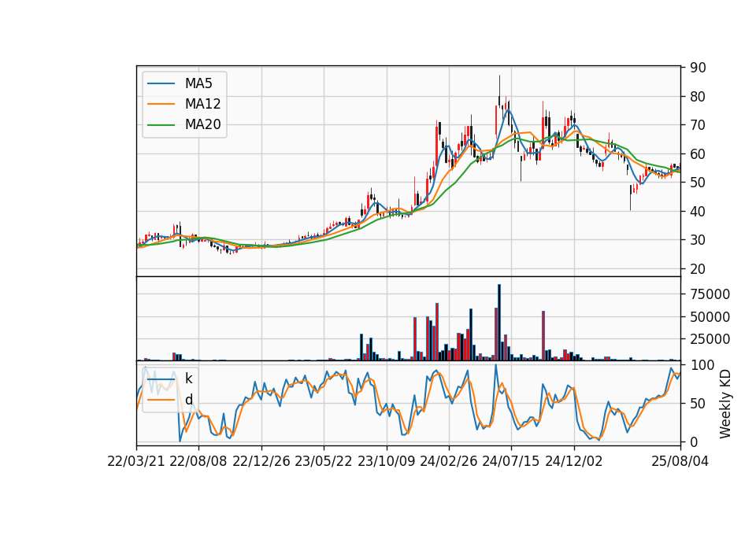Click the 40 price axis label

pos(698,212)
